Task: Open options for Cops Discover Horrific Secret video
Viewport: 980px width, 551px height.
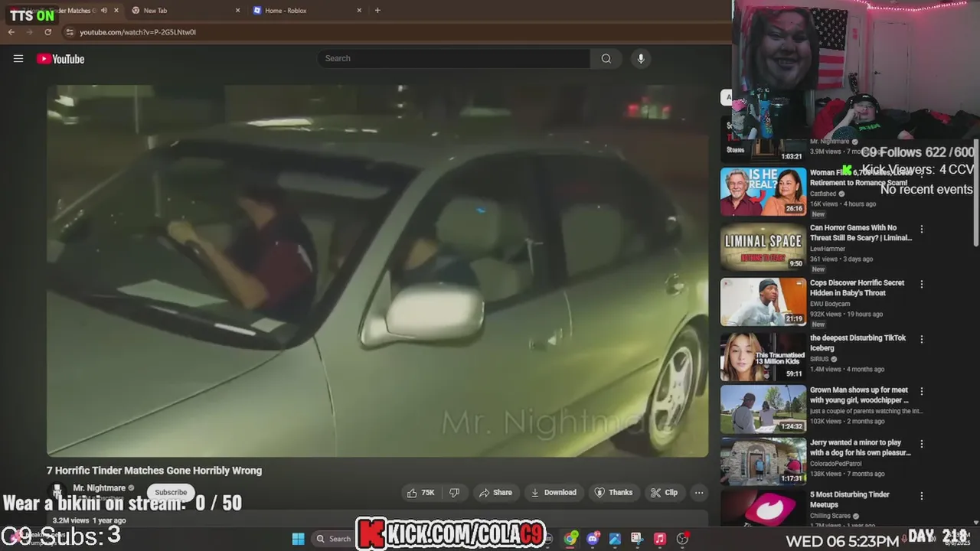Action: click(x=921, y=285)
